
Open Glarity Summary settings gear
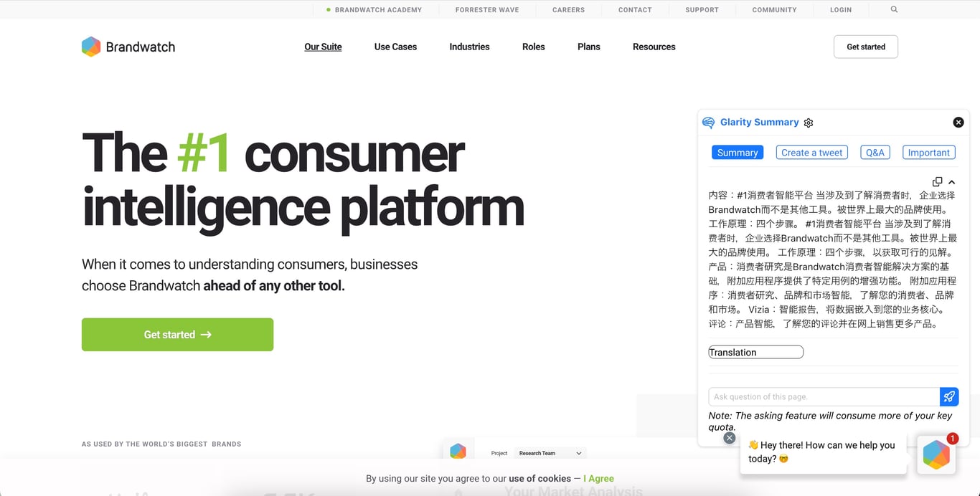pyautogui.click(x=809, y=123)
